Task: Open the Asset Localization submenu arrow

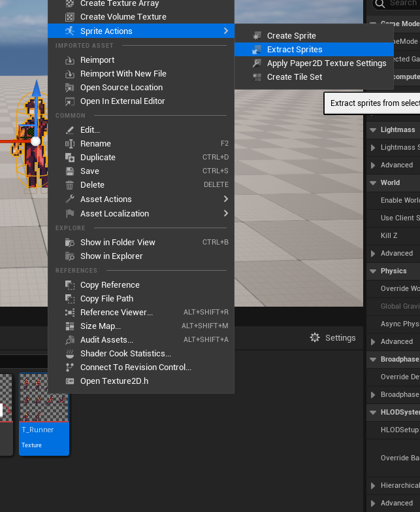Action: (x=226, y=213)
